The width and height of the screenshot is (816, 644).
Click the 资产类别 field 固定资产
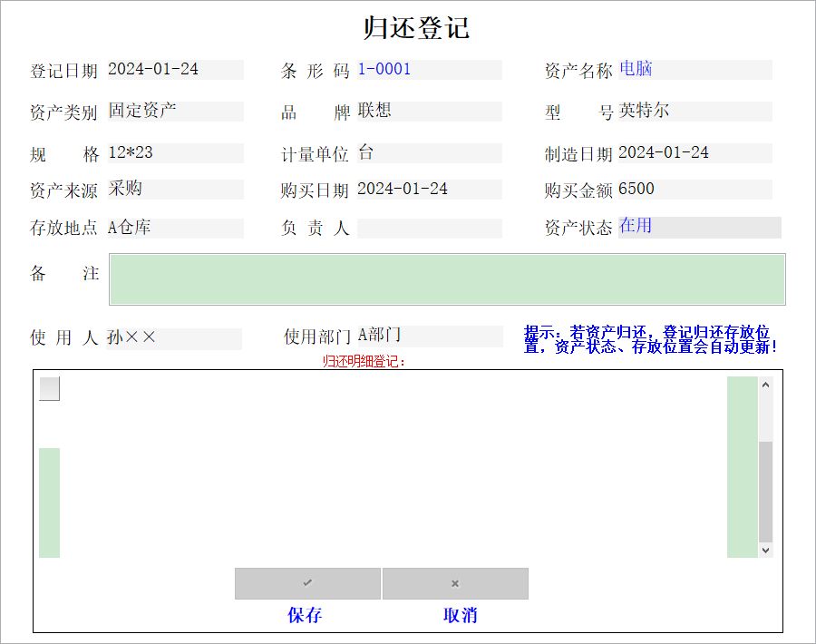pyautogui.click(x=175, y=112)
